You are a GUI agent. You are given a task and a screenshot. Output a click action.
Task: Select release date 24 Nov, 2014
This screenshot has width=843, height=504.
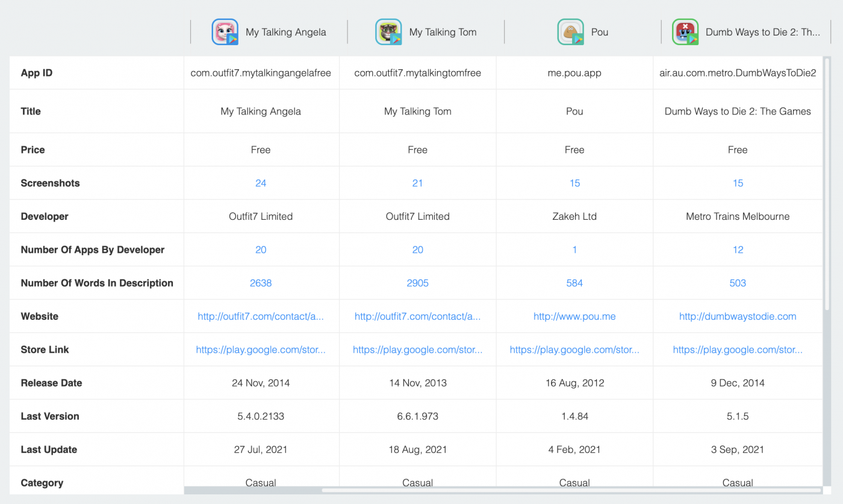261,383
